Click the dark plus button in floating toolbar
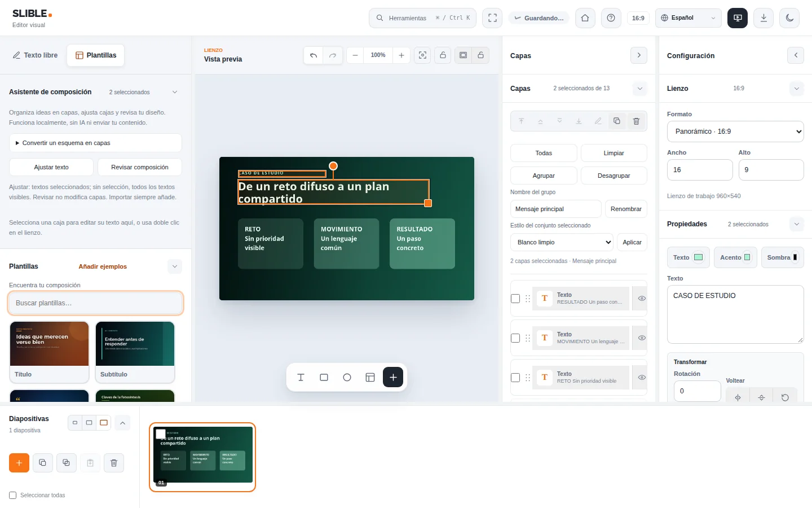Image resolution: width=812 pixels, height=508 pixels. pyautogui.click(x=393, y=377)
